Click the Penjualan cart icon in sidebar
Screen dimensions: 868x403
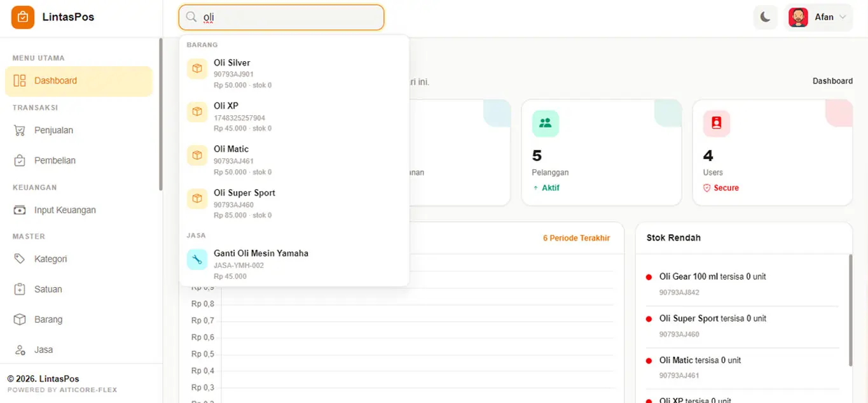coord(20,131)
